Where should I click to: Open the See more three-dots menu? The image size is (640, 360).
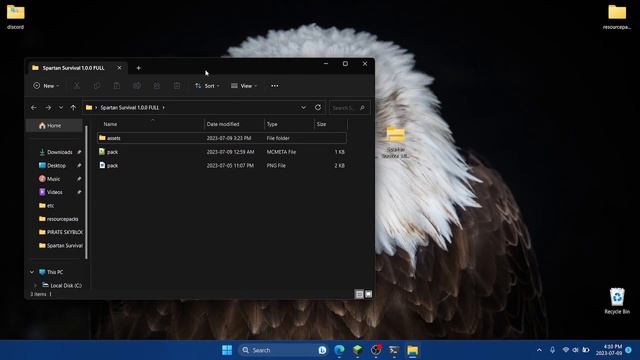[275, 86]
